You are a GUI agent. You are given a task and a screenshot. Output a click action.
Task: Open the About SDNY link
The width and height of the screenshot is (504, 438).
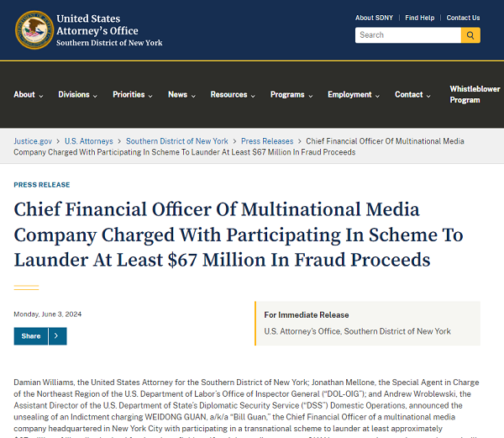[x=374, y=18]
